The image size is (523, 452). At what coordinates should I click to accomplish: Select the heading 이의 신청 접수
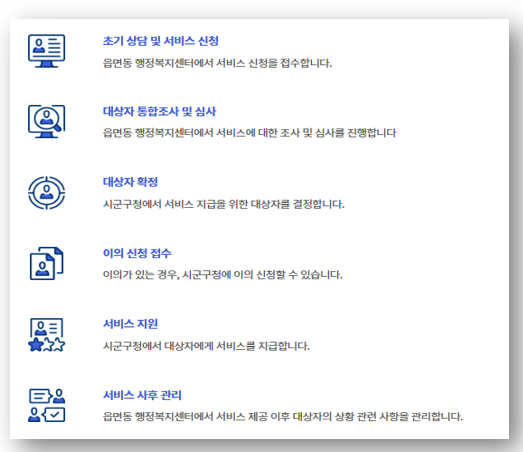coord(137,253)
